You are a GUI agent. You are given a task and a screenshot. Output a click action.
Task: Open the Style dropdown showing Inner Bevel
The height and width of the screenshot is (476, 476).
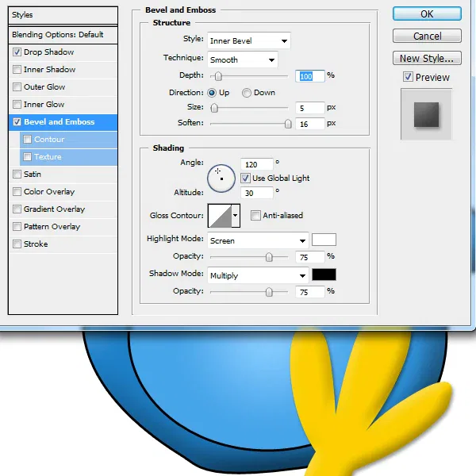click(x=249, y=40)
